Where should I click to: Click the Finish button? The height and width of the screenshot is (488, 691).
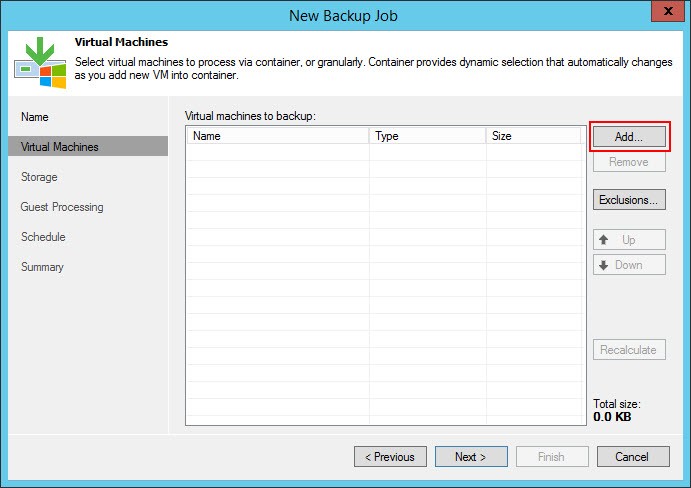click(552, 457)
